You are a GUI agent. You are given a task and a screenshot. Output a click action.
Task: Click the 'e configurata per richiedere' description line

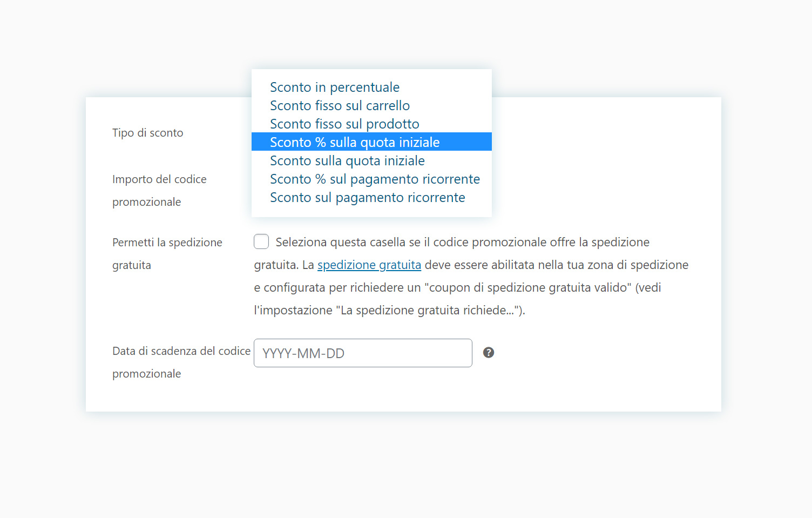(x=457, y=287)
